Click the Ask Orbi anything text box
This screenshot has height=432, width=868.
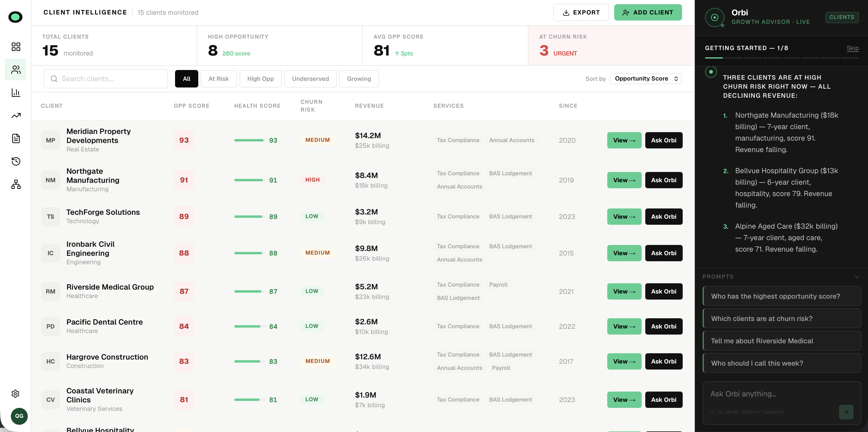782,403
